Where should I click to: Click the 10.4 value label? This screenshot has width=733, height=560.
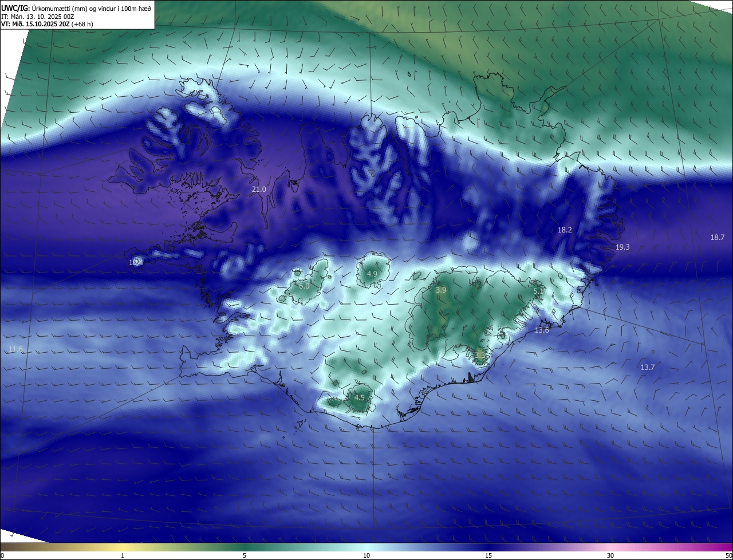[136, 262]
